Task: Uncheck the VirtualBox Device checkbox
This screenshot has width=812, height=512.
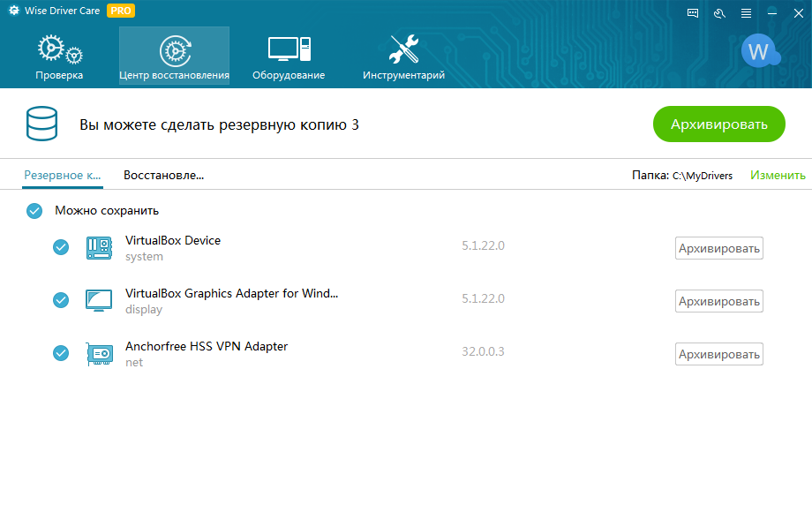Action: click(x=61, y=247)
